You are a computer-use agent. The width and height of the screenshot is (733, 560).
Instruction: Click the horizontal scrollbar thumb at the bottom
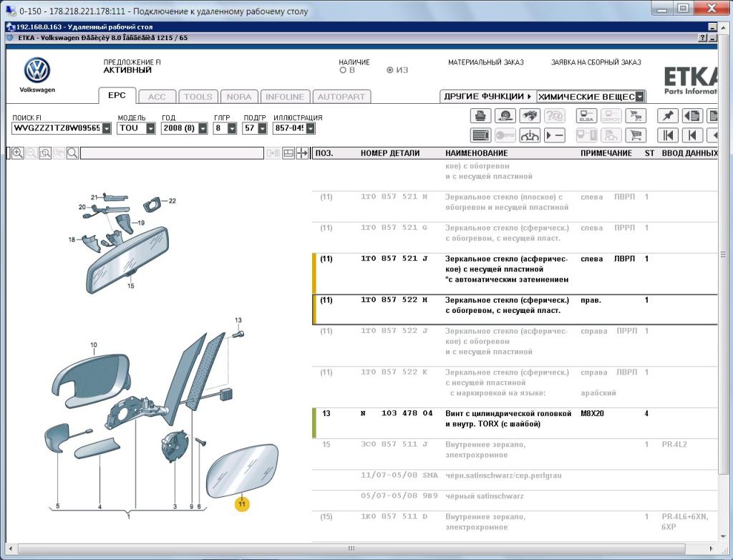(x=351, y=549)
